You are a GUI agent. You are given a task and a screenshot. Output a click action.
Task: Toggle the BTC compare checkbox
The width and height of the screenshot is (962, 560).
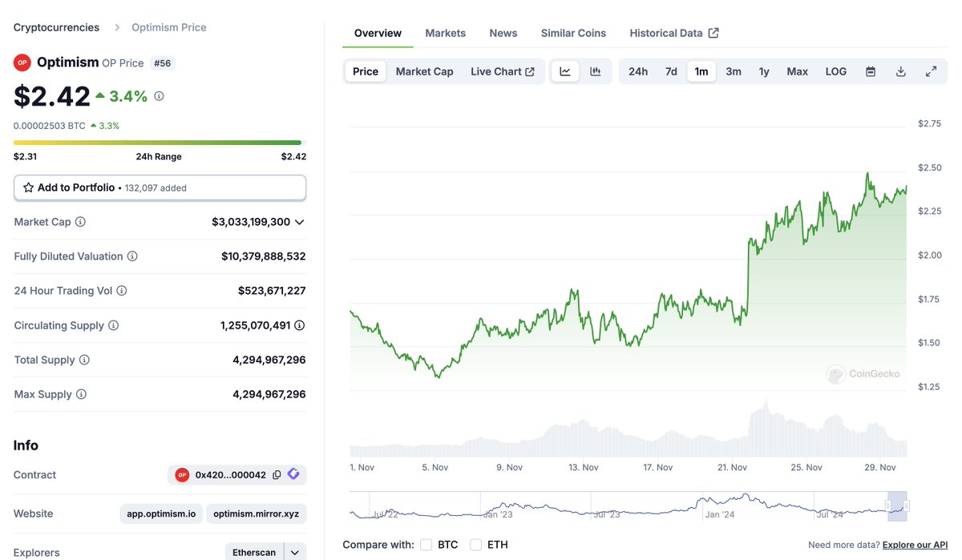[426, 545]
